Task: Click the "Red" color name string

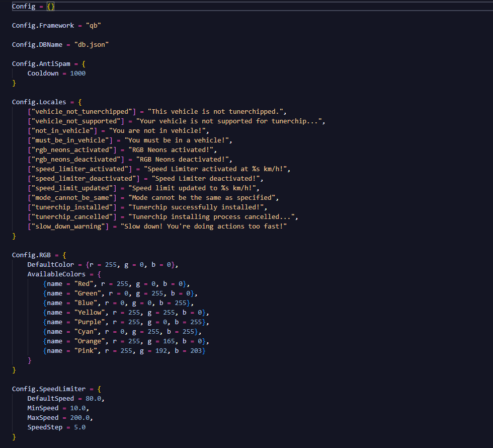Action: point(84,284)
